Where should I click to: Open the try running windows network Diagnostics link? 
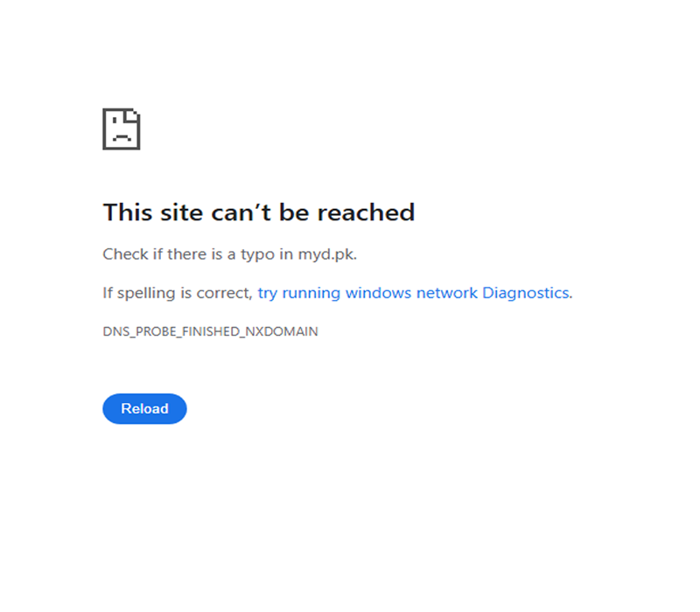[413, 293]
